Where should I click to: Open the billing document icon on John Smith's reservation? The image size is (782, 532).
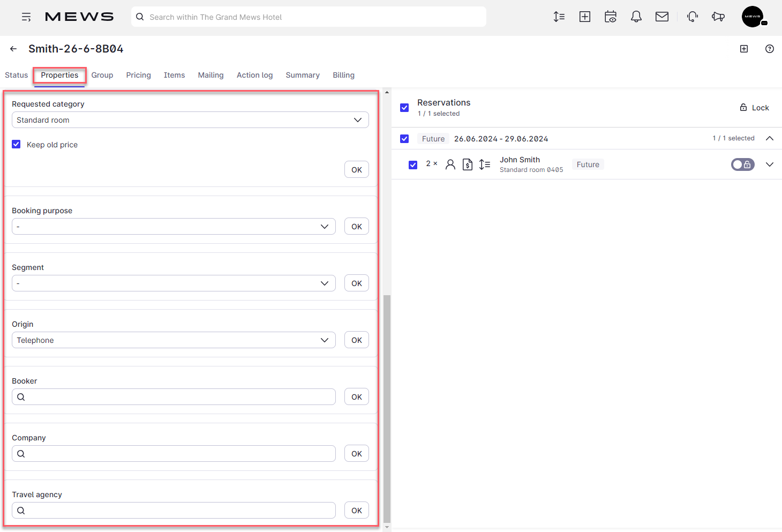467,164
